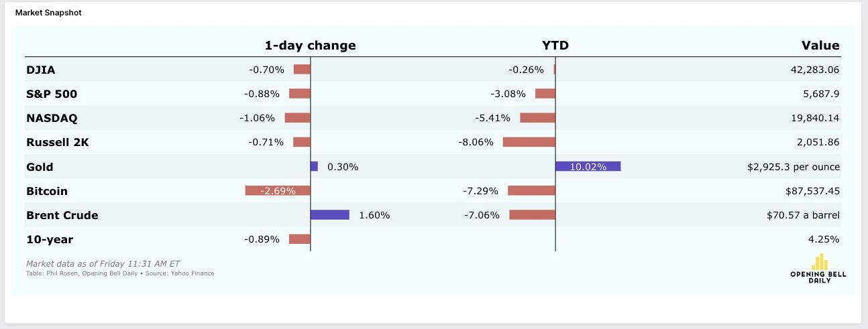Viewport: 868px width, 329px height.
Task: Click the Russell 2K row label
Action: (58, 142)
